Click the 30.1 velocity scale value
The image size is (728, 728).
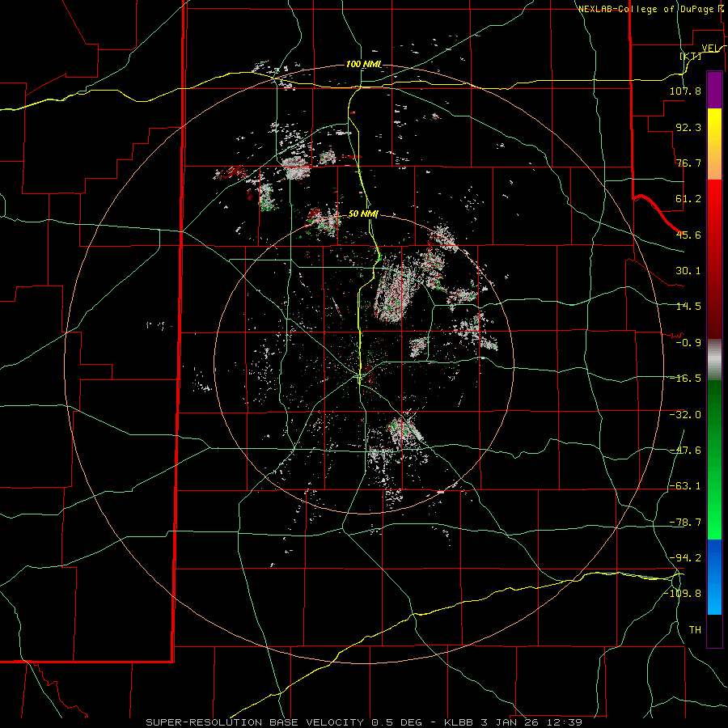coord(688,271)
